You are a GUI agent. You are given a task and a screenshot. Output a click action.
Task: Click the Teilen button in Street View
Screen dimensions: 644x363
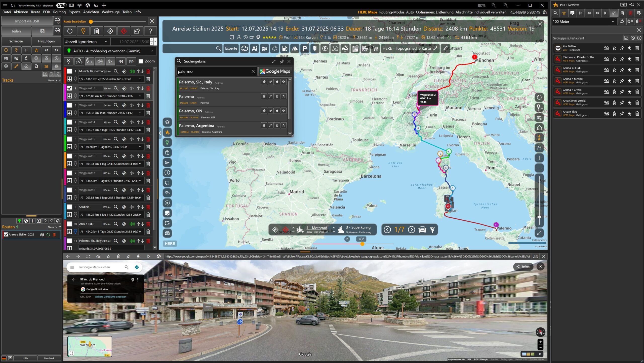pyautogui.click(x=523, y=267)
